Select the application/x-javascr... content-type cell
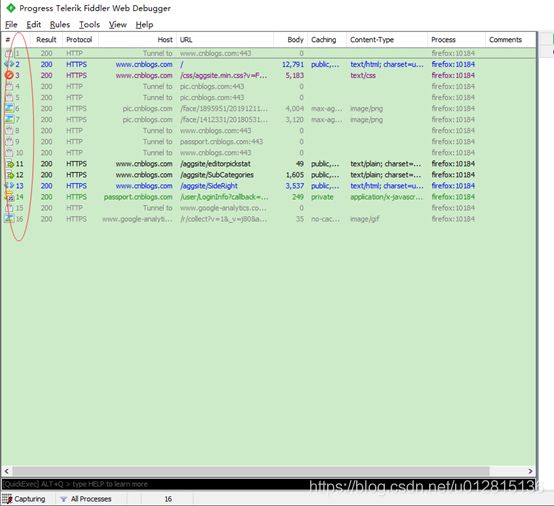 pyautogui.click(x=387, y=197)
